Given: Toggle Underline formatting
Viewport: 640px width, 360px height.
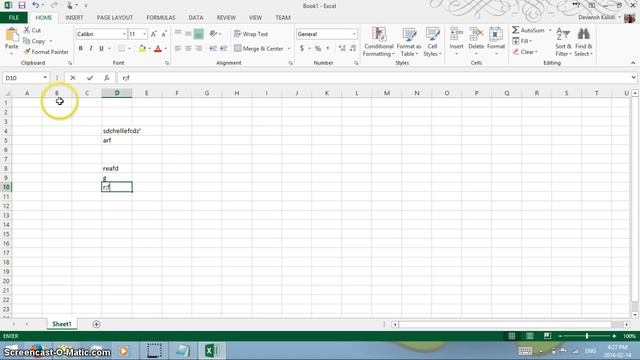Looking at the screenshot, I should click(x=101, y=49).
